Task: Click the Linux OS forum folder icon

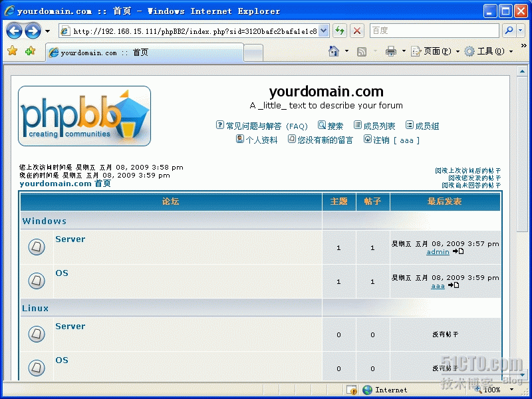Action: [37, 368]
